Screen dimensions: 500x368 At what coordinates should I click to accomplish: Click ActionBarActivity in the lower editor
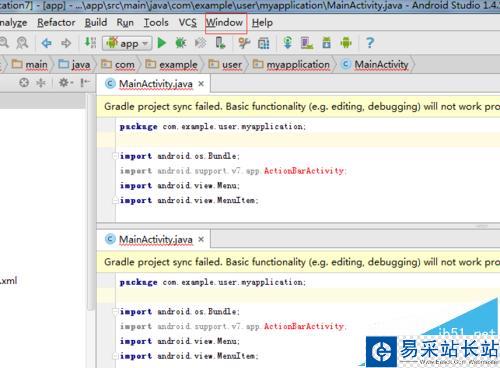(x=304, y=326)
